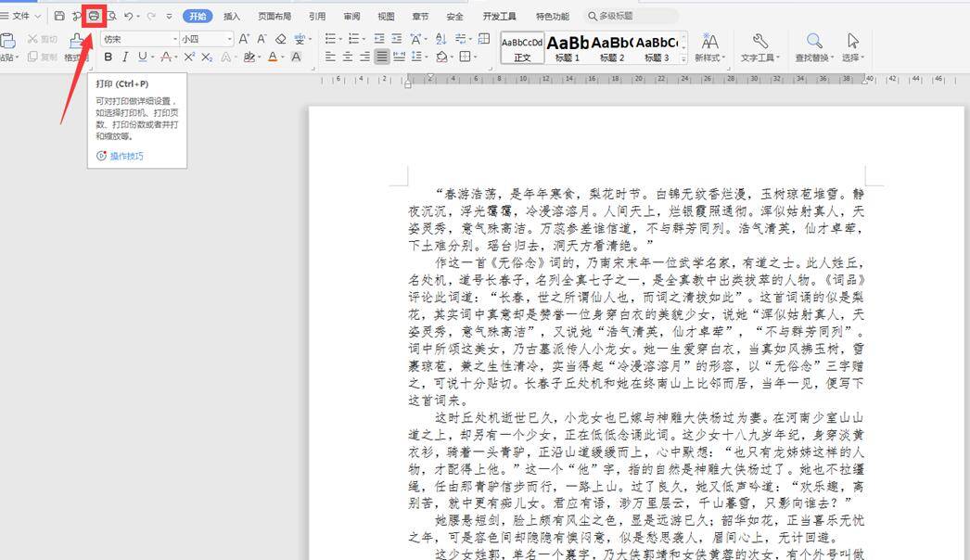The width and height of the screenshot is (970, 560).
Task: Click the show/hide paragraph marks icon
Action: [x=461, y=39]
